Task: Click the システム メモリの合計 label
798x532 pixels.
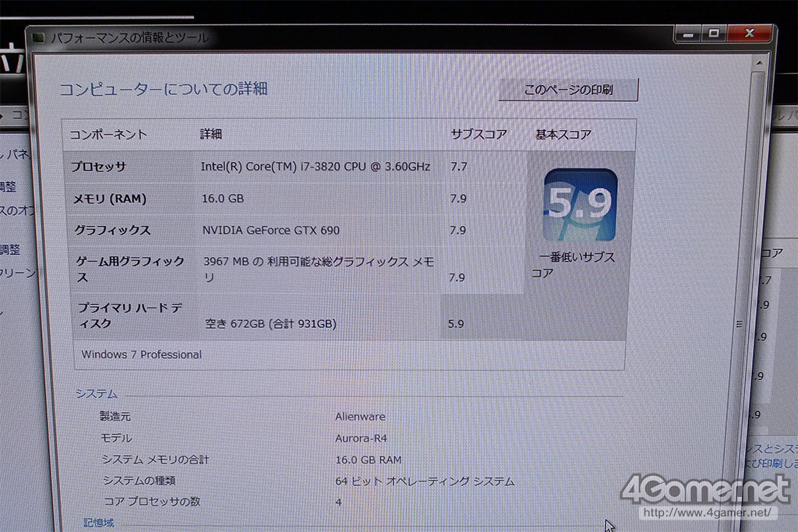Action: tap(155, 460)
